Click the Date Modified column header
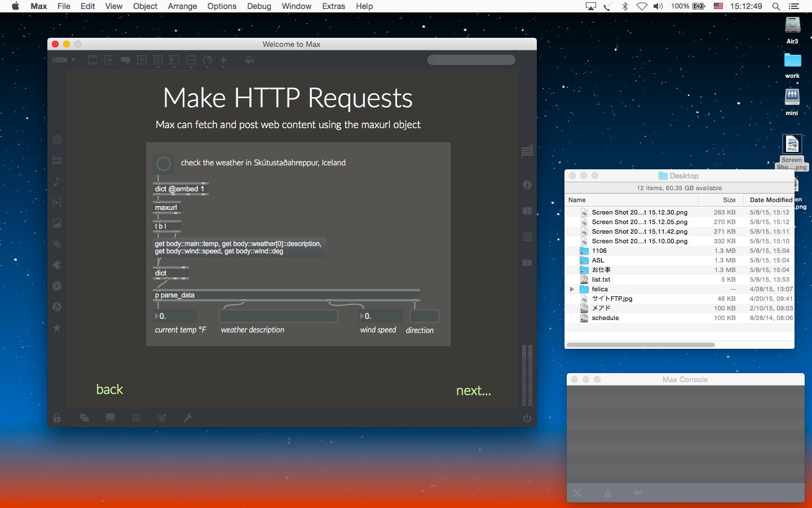 click(770, 200)
